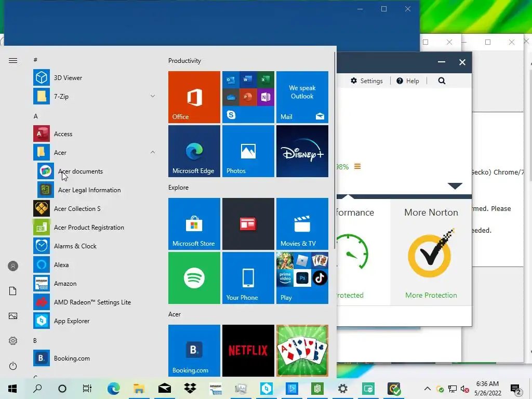
Task: Open taskbar search
Action: [x=37, y=389]
